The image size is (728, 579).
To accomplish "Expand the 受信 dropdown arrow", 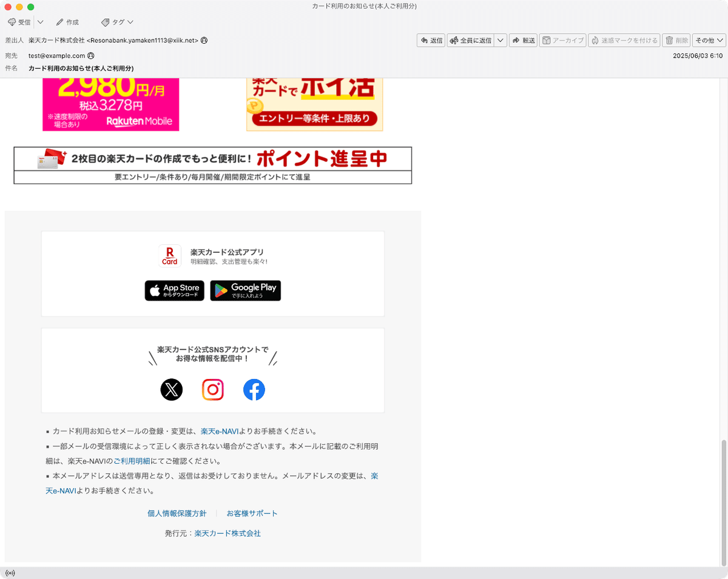I will [39, 22].
